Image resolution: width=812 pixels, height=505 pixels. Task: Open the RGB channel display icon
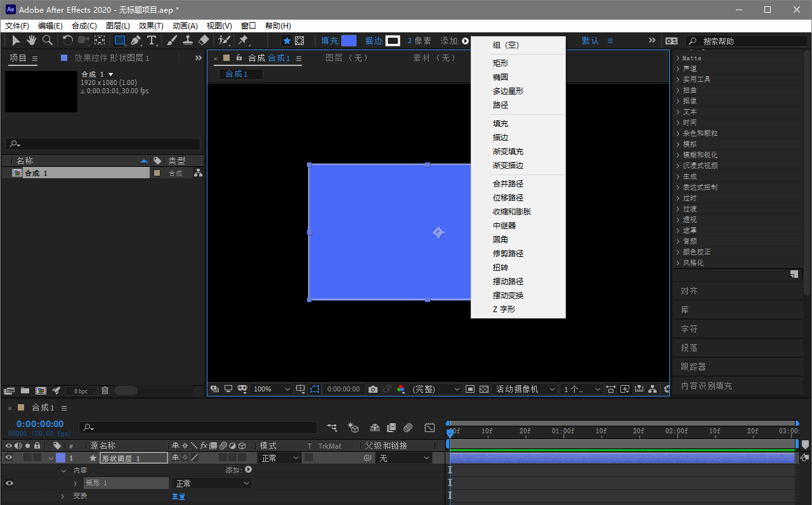point(401,389)
